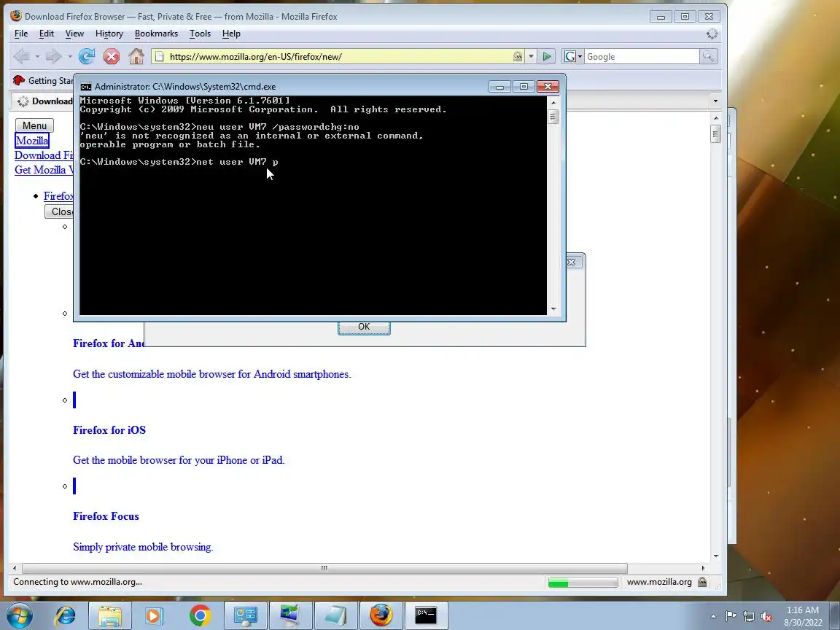Click the Google search magnifier icon
The width and height of the screenshot is (840, 630).
[x=708, y=56]
